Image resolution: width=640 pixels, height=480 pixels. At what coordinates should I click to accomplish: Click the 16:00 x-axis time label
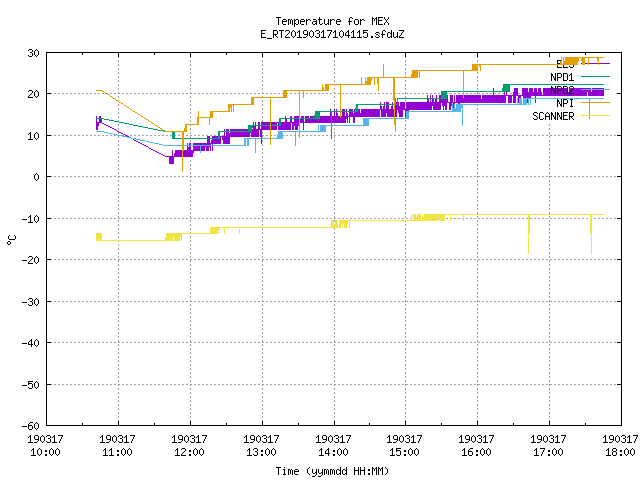477,452
